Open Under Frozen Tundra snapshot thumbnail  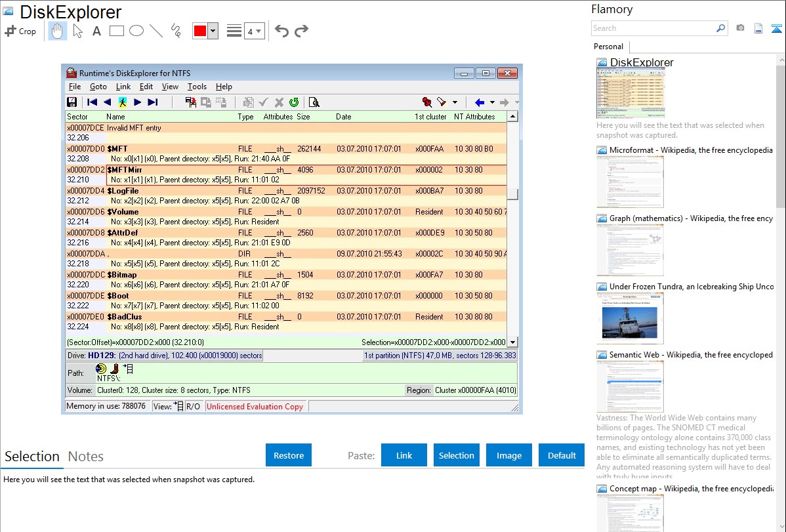pos(630,318)
